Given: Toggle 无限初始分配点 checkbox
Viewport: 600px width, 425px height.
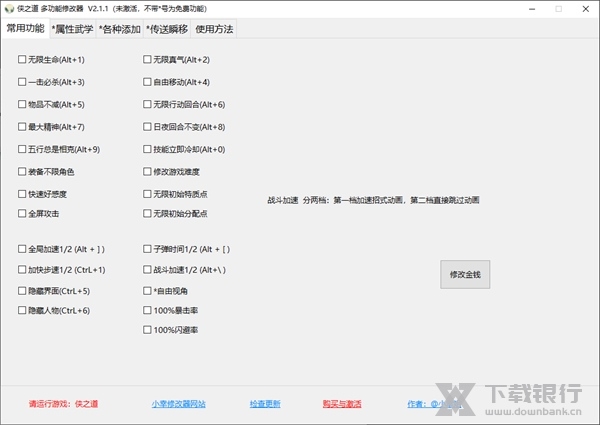Looking at the screenshot, I should point(175,213).
